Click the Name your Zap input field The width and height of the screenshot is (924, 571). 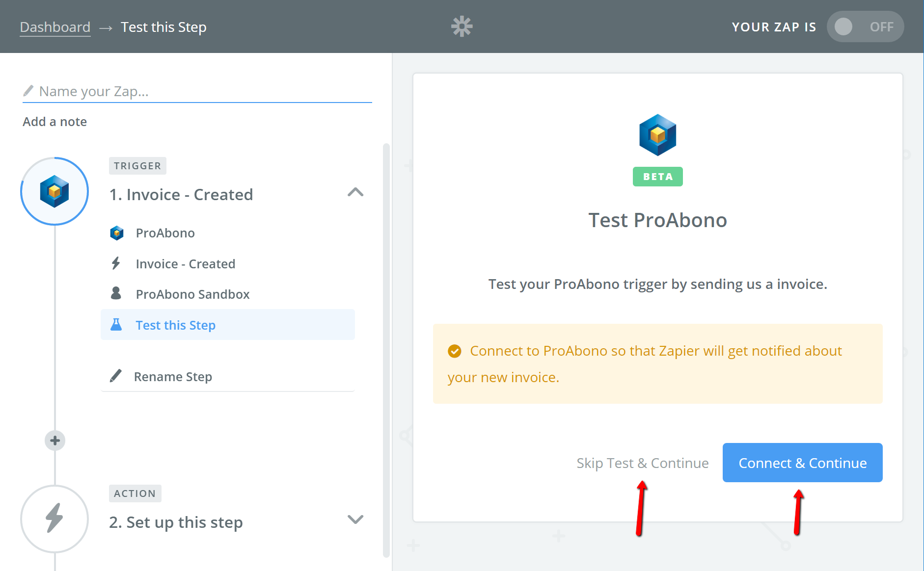pos(197,91)
